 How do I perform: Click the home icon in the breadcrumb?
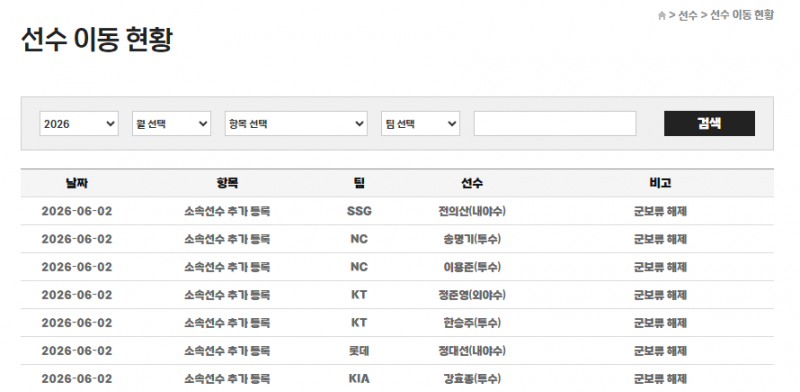662,15
